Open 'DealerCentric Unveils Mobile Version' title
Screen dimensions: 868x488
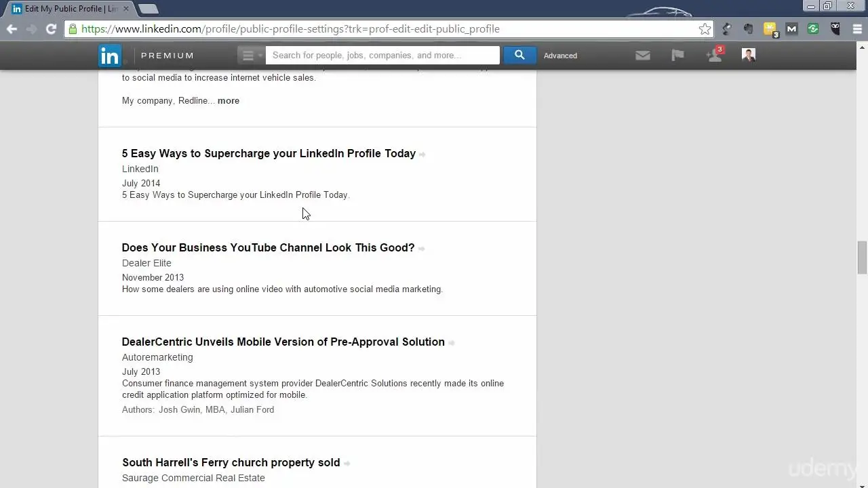pyautogui.click(x=283, y=342)
